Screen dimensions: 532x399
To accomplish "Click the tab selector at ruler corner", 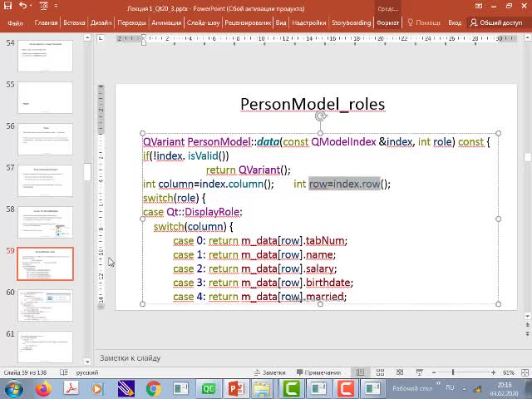I will point(101,38).
